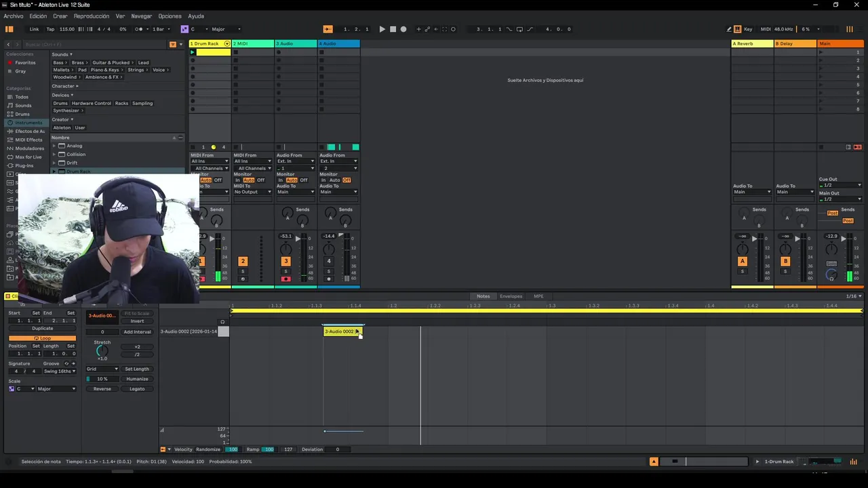Switch to Arrangement view icon at top right
Image resolution: width=868 pixels, height=488 pixels.
850,29
